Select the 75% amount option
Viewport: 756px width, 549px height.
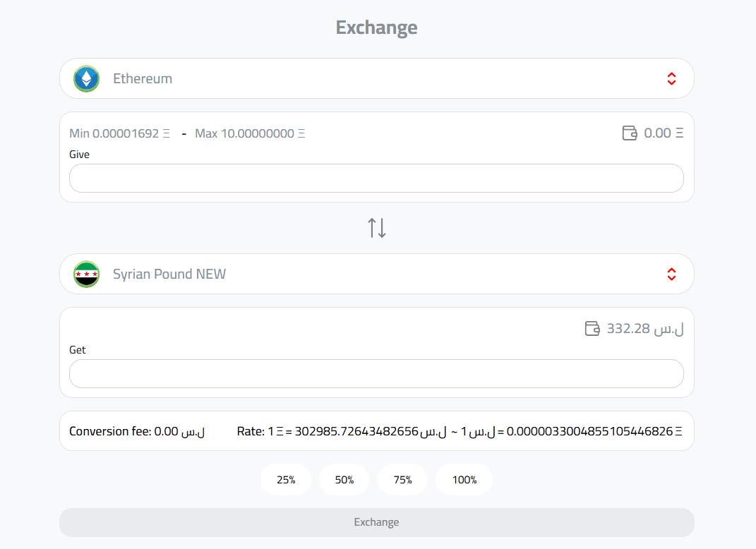tap(402, 479)
